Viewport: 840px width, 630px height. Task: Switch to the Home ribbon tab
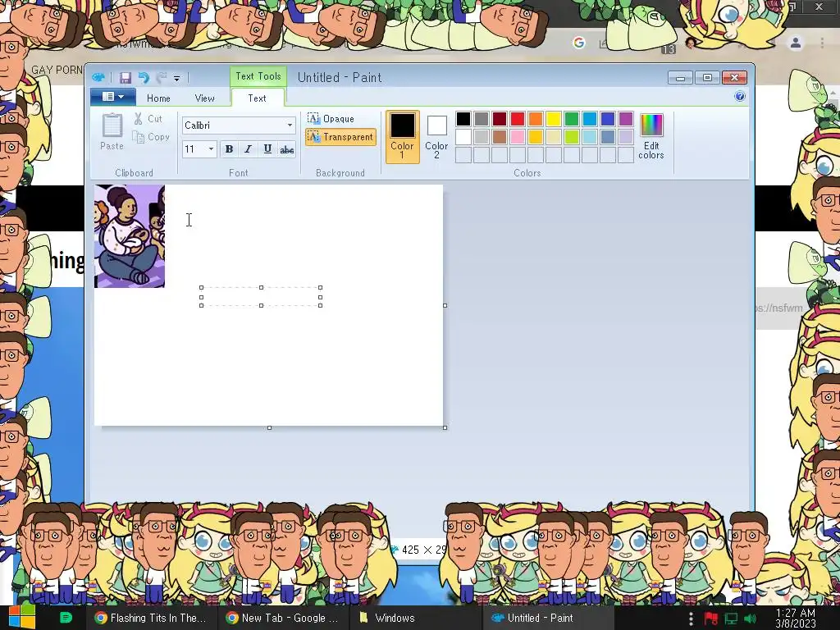(x=158, y=98)
